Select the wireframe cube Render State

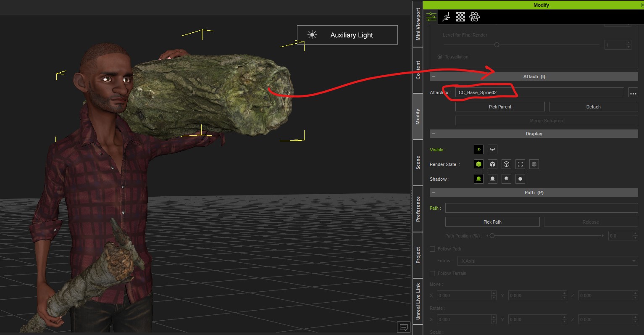point(507,164)
